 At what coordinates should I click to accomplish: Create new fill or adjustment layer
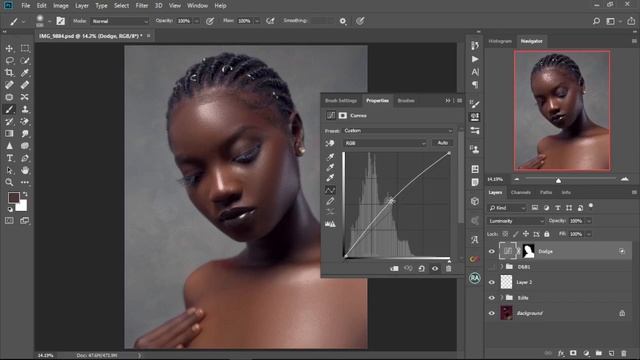586,353
